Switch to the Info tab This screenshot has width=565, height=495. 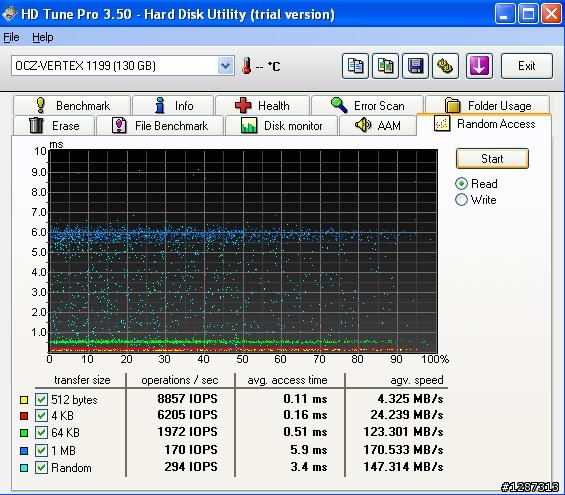[x=173, y=106]
